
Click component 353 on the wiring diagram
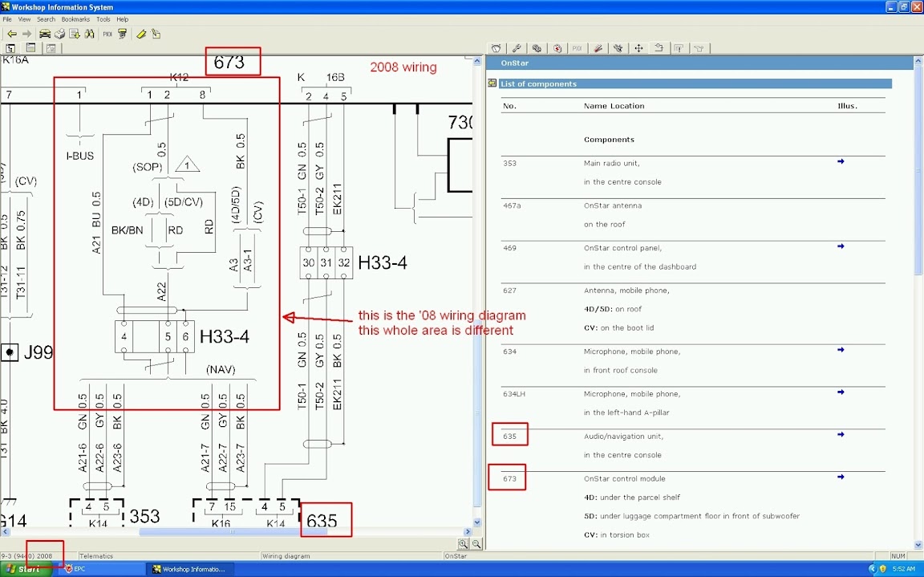click(x=145, y=516)
